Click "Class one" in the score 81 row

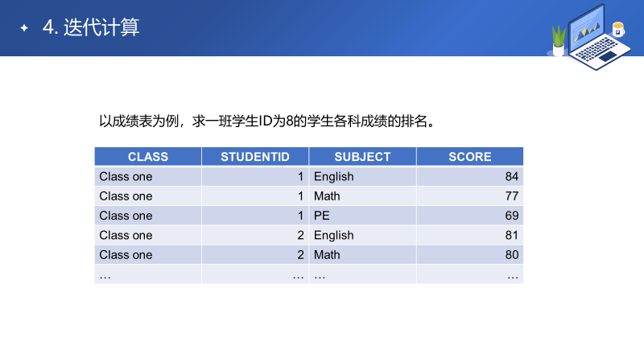pyautogui.click(x=126, y=235)
